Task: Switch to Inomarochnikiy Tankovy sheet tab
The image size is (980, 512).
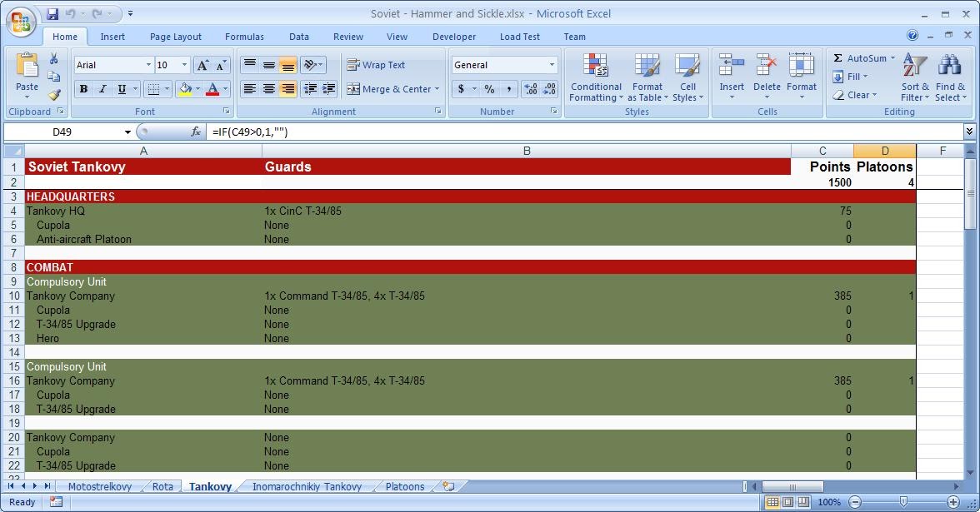Action: coord(307,486)
